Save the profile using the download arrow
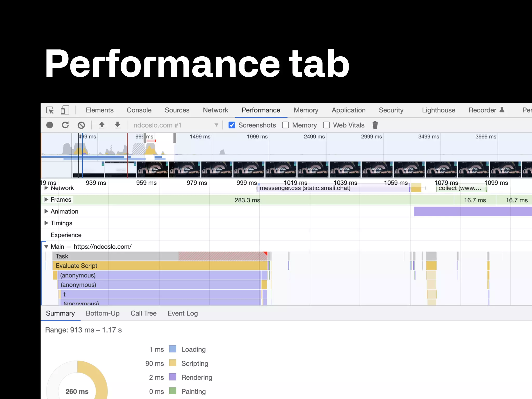532x399 pixels. 117,125
